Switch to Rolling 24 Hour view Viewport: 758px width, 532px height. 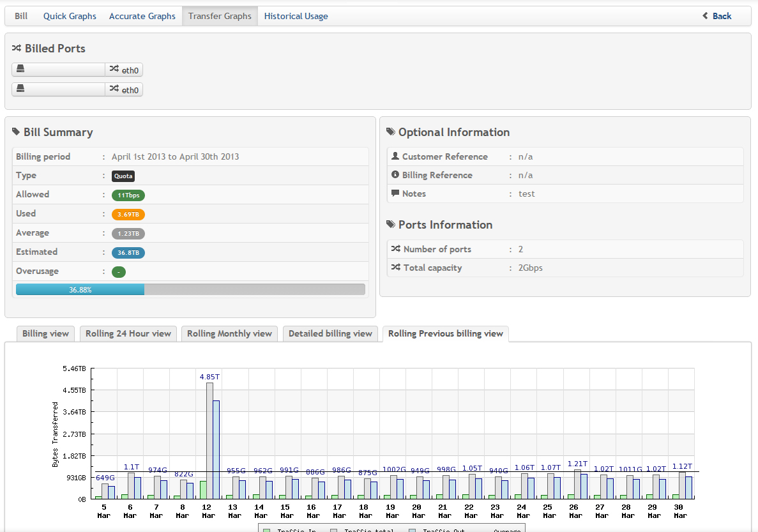(128, 333)
